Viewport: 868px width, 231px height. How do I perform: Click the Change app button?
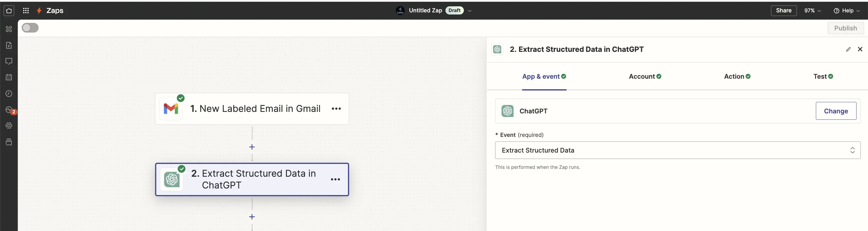pos(836,111)
